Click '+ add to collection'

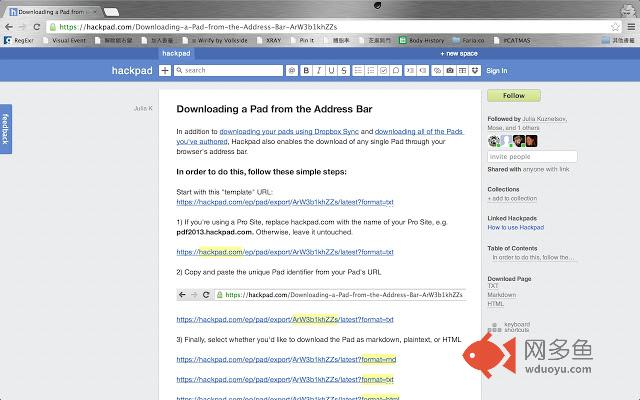512,198
